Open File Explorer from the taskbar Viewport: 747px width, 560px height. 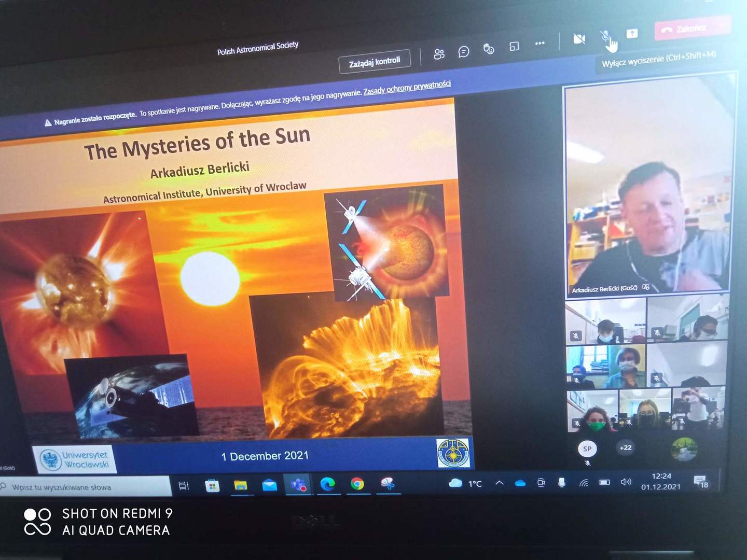click(x=240, y=485)
